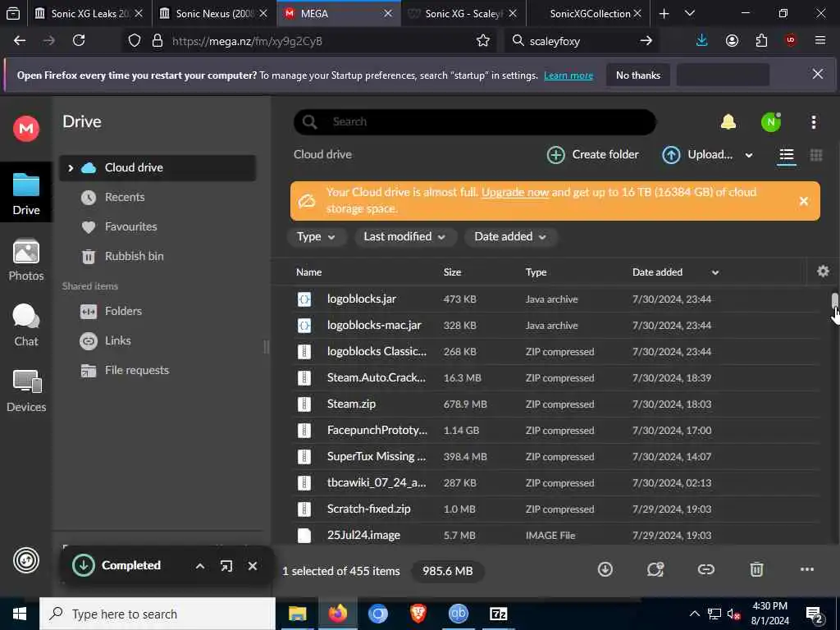Click Create folder button

coord(592,155)
